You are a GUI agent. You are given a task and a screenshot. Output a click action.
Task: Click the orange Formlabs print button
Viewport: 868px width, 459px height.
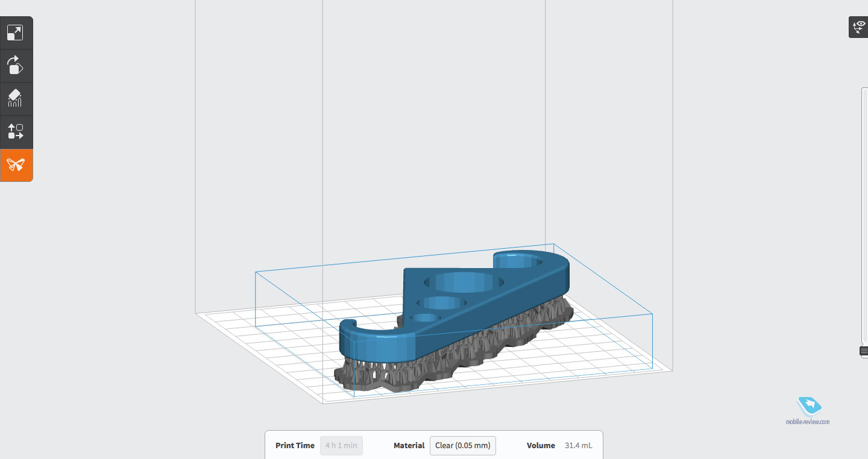click(x=16, y=164)
